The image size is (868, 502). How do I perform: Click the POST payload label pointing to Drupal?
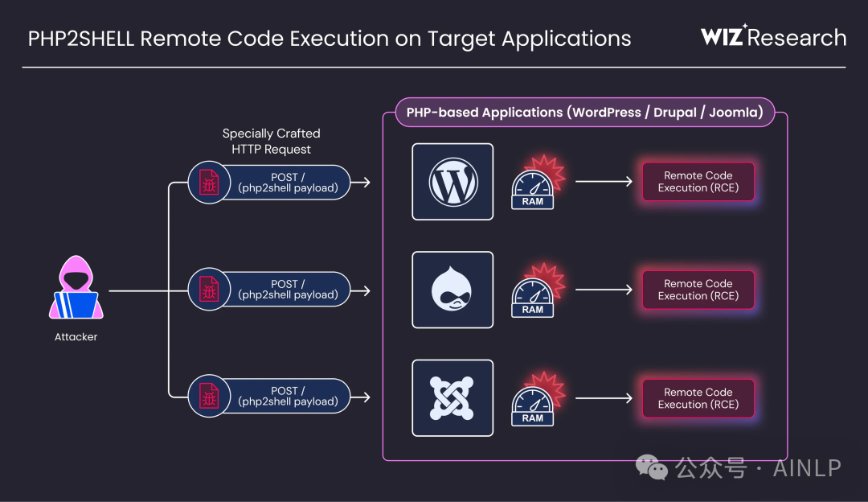pos(288,290)
